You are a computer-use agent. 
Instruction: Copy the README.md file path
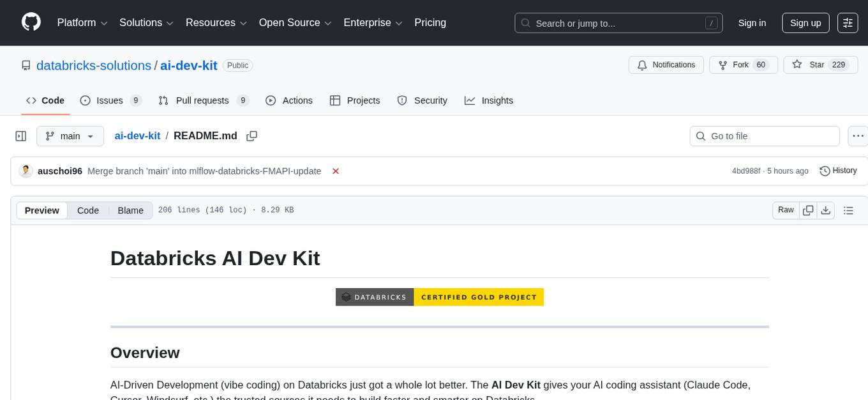[251, 135]
